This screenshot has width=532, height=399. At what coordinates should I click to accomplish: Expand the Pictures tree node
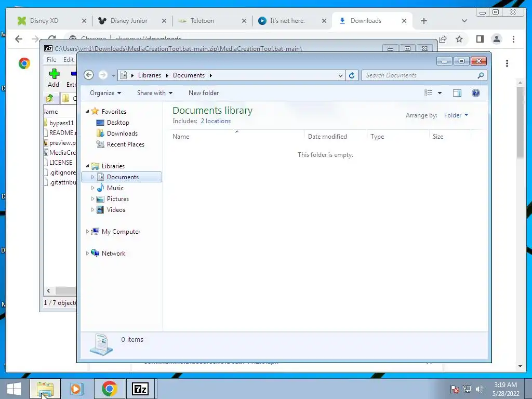pyautogui.click(x=92, y=199)
